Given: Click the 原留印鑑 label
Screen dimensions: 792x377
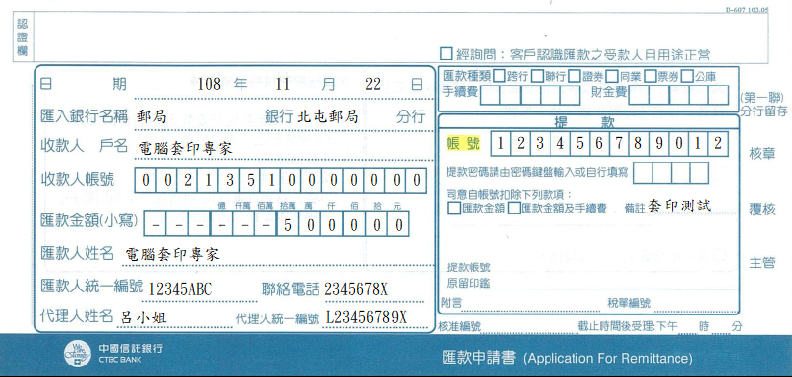Looking at the screenshot, I should (468, 284).
